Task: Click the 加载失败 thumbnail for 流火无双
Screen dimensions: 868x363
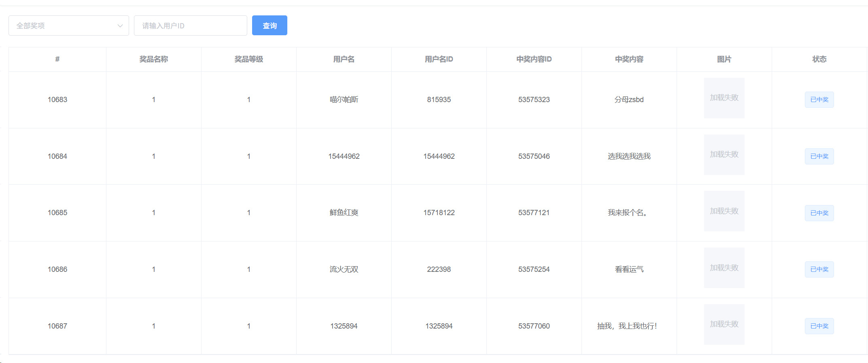Action: pos(724,268)
